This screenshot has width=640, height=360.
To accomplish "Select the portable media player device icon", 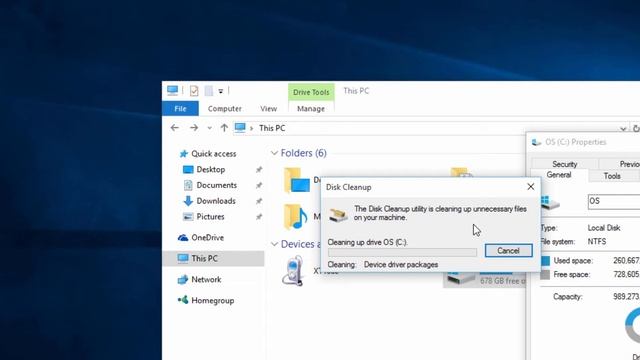I will point(293,271).
